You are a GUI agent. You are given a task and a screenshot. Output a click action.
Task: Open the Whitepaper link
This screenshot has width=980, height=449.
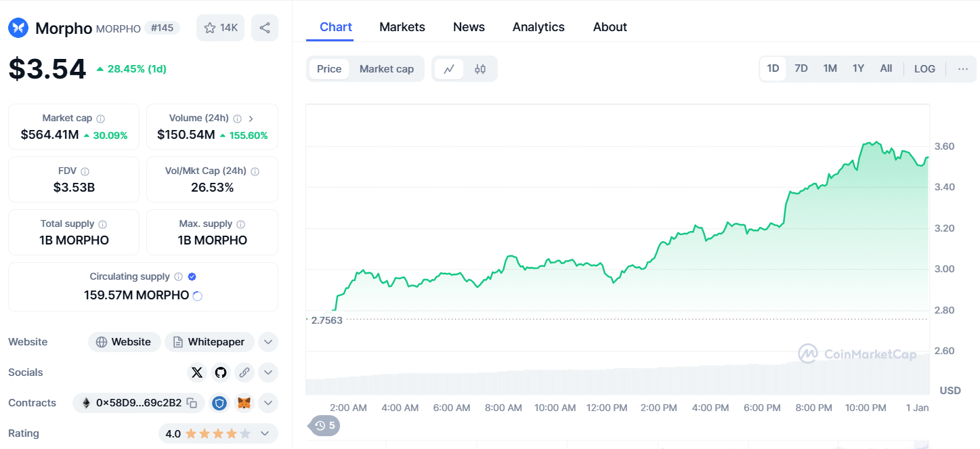209,342
